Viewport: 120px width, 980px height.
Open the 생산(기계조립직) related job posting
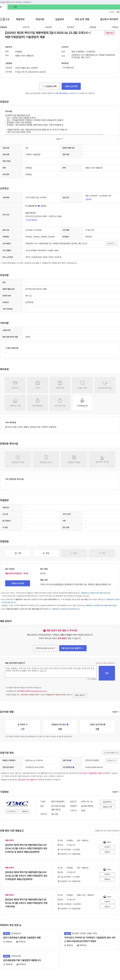26,874
